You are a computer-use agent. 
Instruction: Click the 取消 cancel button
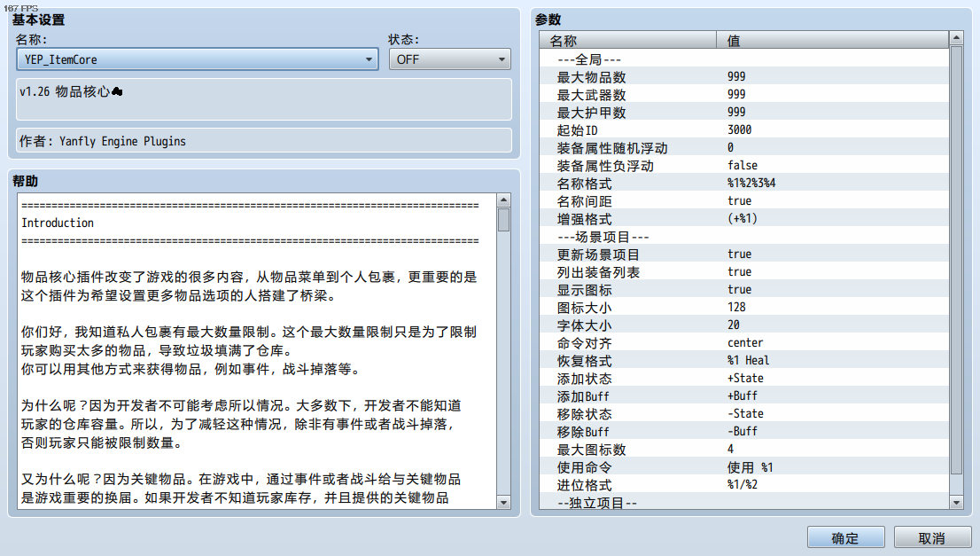pos(931,538)
